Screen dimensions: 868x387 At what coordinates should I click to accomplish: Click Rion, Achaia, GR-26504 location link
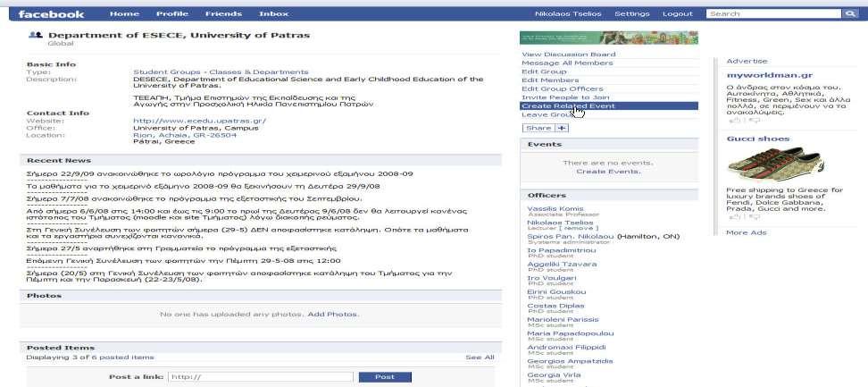(x=185, y=135)
